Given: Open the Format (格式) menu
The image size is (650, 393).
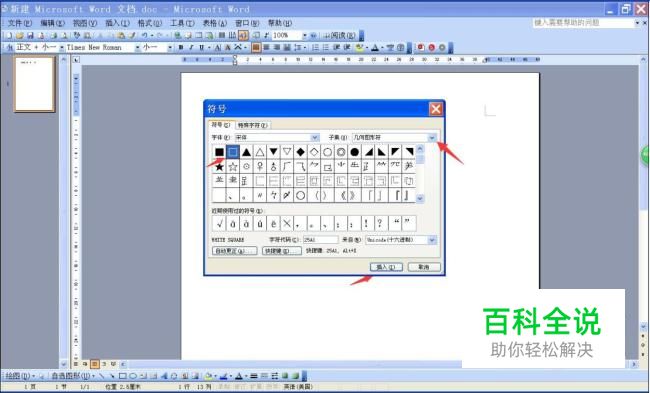Looking at the screenshot, I should (150, 23).
